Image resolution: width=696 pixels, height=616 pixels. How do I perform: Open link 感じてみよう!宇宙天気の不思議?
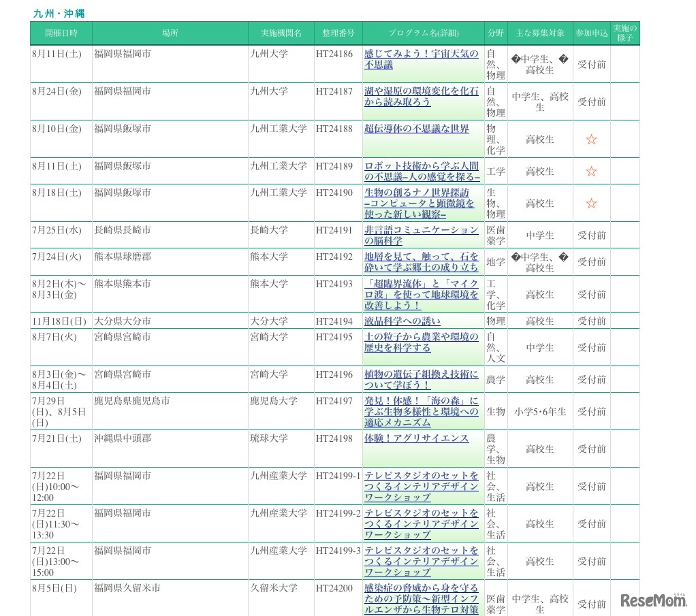pyautogui.click(x=421, y=59)
